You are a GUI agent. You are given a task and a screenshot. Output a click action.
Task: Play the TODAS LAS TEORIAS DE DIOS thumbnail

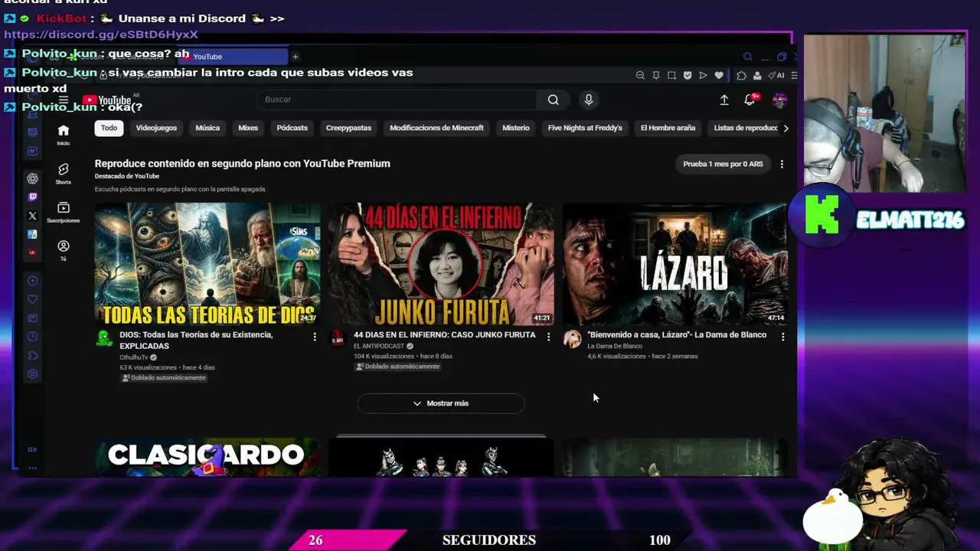point(207,264)
